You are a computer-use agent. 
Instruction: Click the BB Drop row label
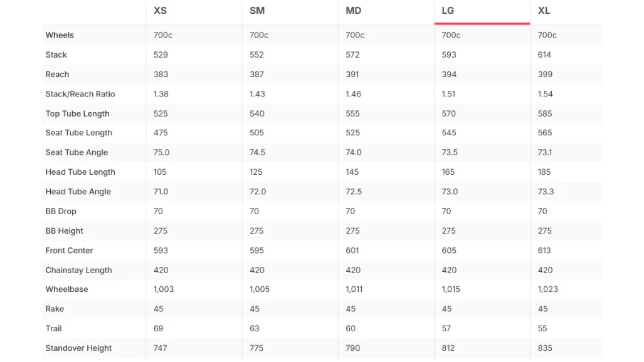(61, 211)
